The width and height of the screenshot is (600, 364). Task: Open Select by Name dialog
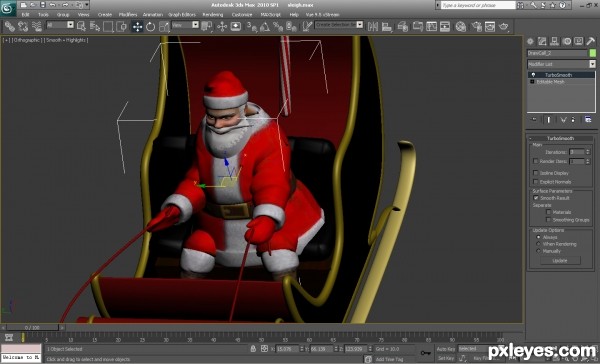(95, 26)
